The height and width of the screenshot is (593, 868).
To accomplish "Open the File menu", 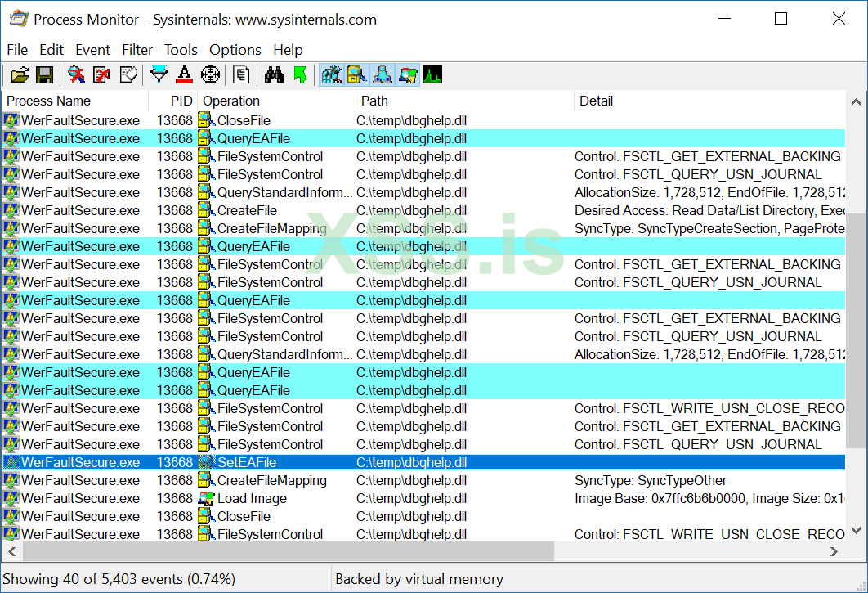I will click(x=17, y=50).
